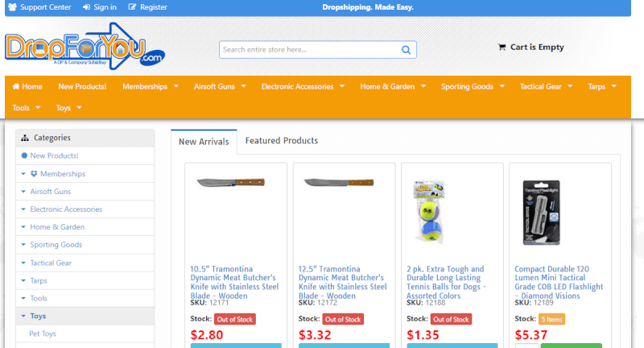Screen dimensions: 644x348
Task: Collapse the Toys sidebar category
Action: pyautogui.click(x=23, y=316)
